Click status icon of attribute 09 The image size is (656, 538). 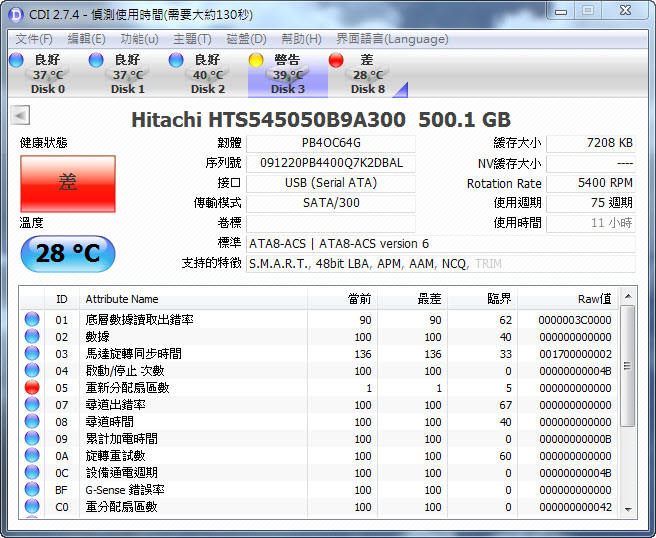tap(32, 439)
